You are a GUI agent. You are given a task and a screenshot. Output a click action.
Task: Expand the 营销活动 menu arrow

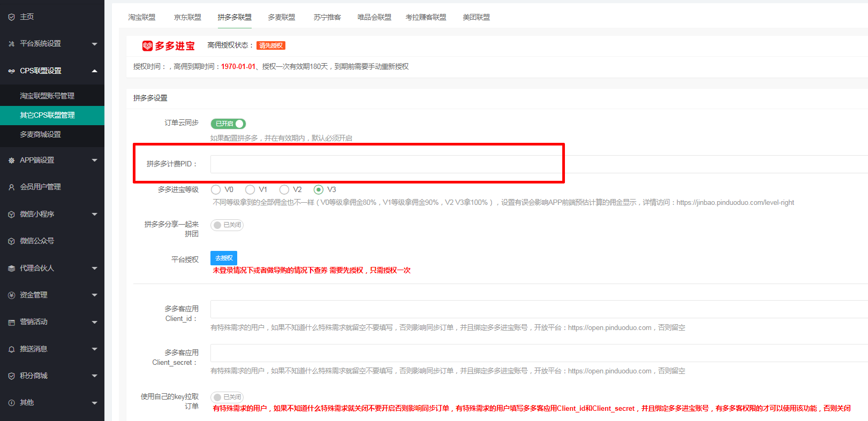(x=95, y=322)
